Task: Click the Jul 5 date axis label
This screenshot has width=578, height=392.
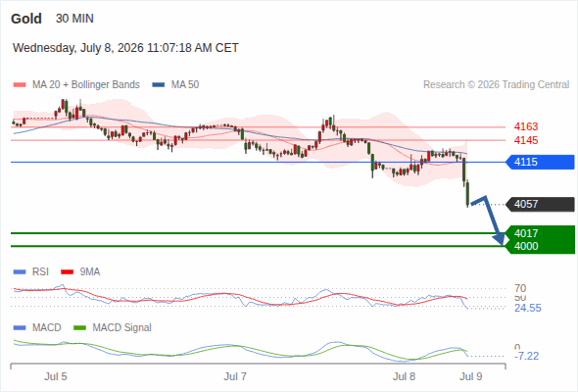Action: [56, 376]
